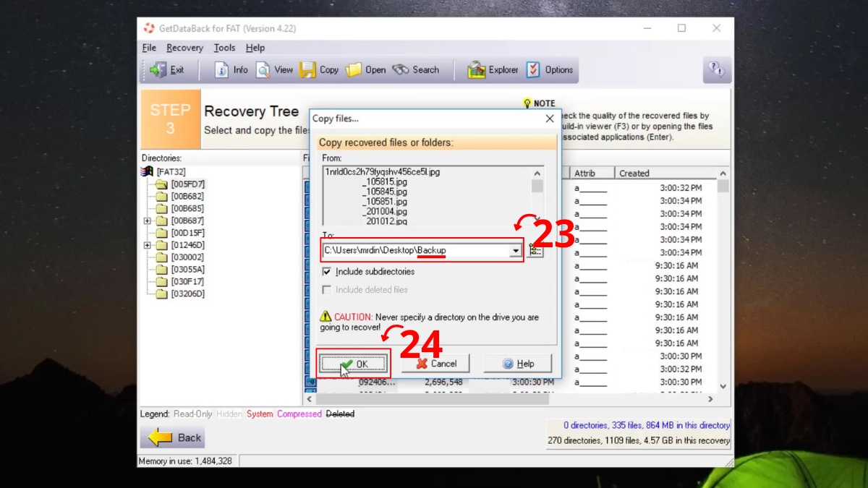The width and height of the screenshot is (868, 488).
Task: Click the NOTE light bulb icon
Action: pyautogui.click(x=527, y=103)
